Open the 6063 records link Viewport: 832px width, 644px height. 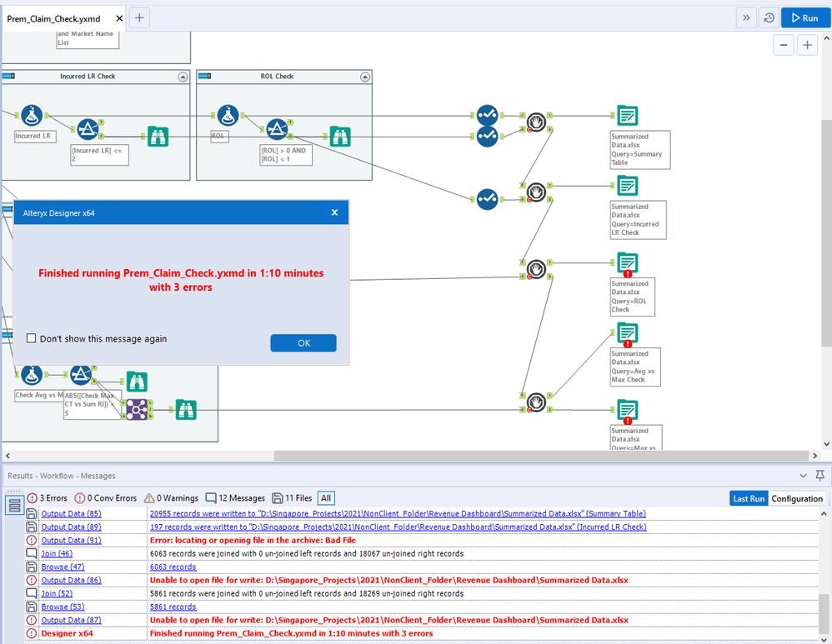173,567
